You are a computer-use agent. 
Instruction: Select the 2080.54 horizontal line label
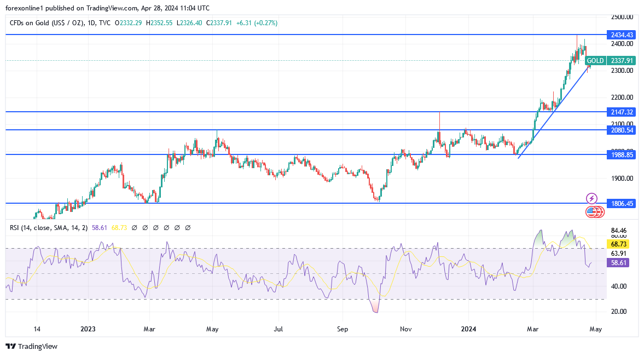pos(622,130)
